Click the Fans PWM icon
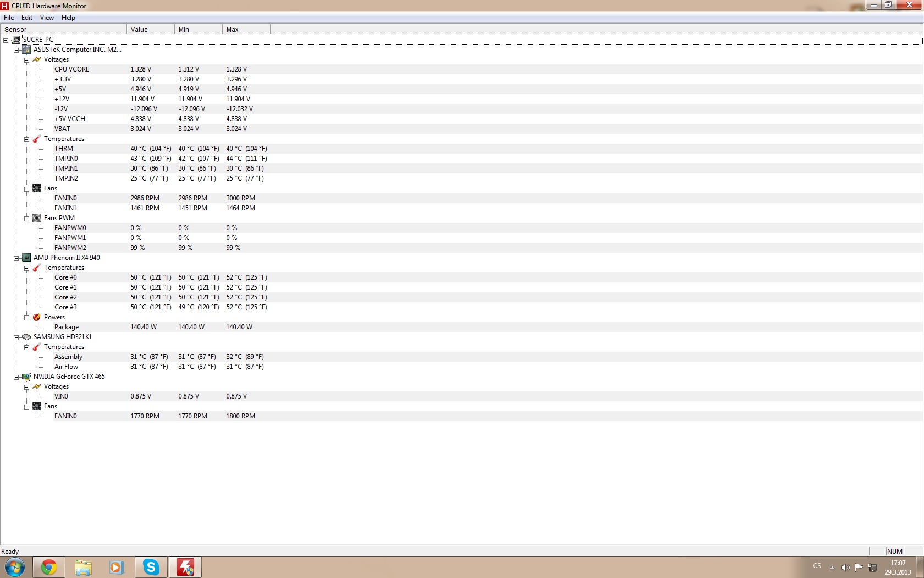 click(37, 218)
